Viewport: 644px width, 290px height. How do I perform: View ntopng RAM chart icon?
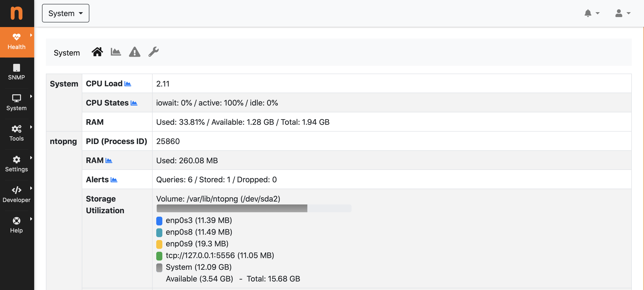109,160
